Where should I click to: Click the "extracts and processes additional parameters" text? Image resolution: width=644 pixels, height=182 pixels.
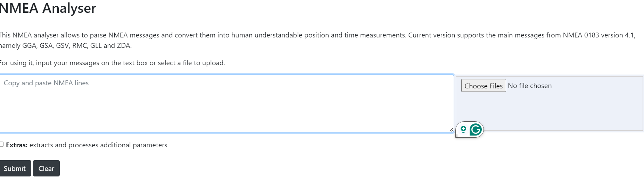[x=98, y=145]
